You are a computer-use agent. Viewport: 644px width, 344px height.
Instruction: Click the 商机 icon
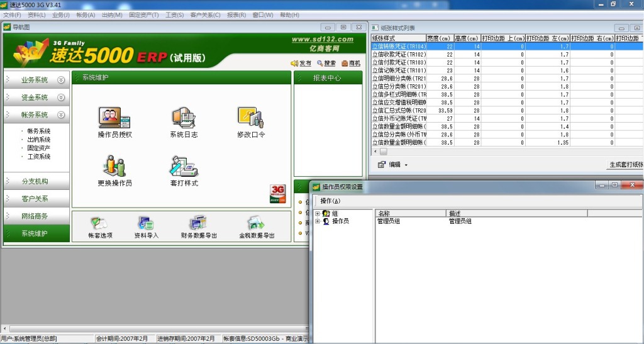coord(345,64)
